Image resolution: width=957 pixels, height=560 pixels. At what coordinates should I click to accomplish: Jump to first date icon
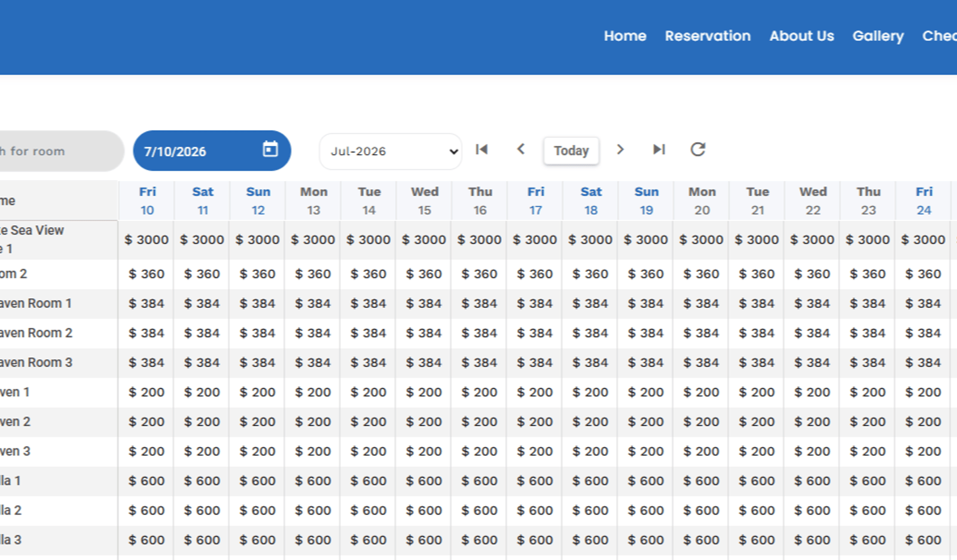pyautogui.click(x=481, y=149)
